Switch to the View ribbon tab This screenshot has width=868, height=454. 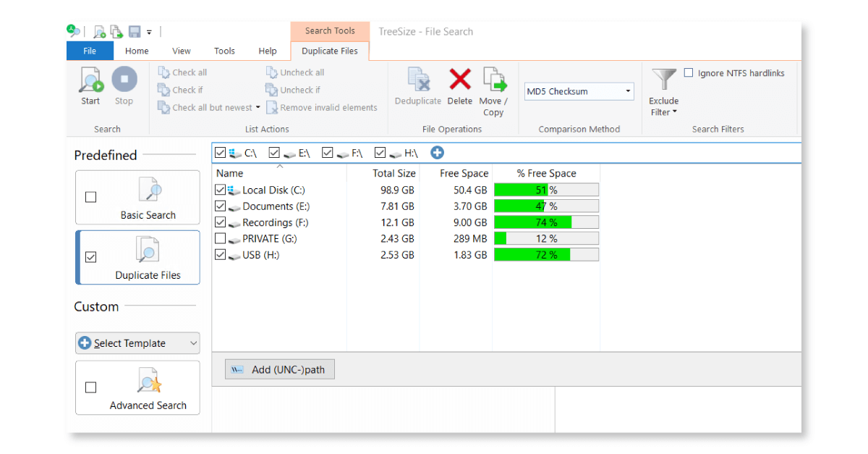(x=182, y=51)
